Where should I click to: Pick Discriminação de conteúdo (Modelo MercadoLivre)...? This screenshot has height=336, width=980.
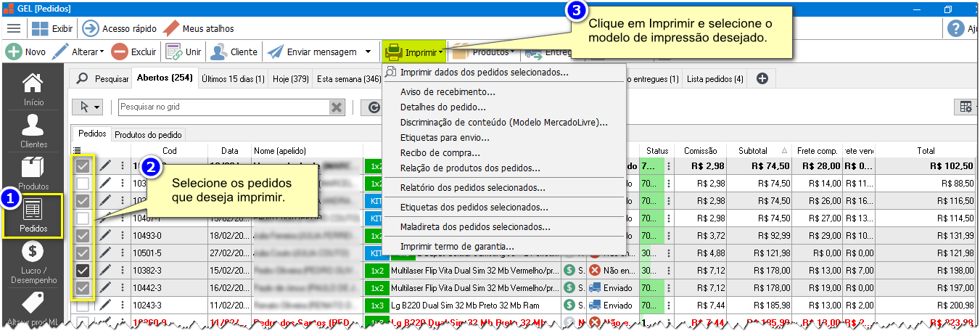pos(503,123)
